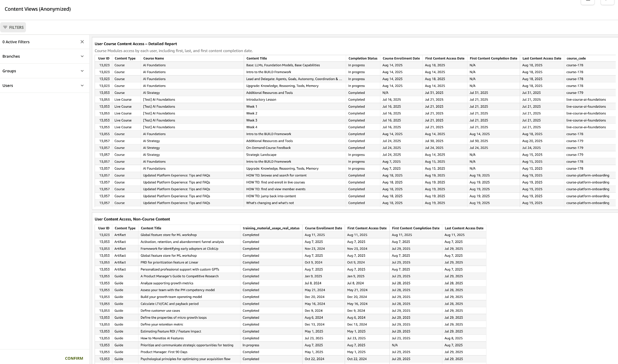Select the 'Strategic Landscape' content title cell
Viewport: 618px width, 364px height.
coord(261,155)
